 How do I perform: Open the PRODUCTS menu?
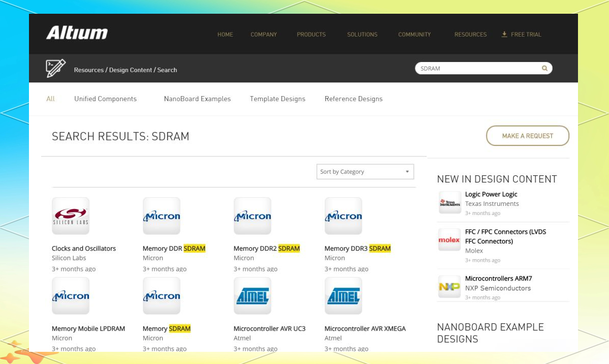point(311,35)
